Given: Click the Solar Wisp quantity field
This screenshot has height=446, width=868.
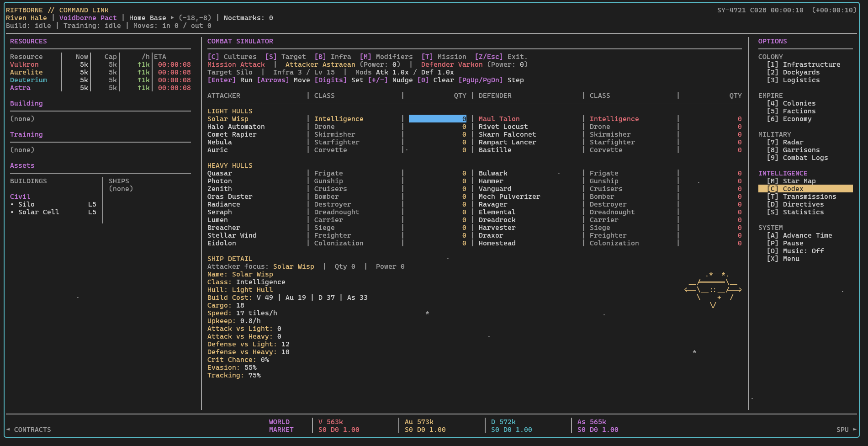Looking at the screenshot, I should coord(437,119).
